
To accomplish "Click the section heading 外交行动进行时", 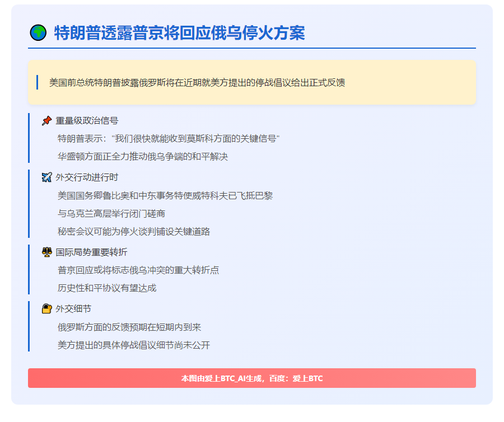I will coord(87,177).
